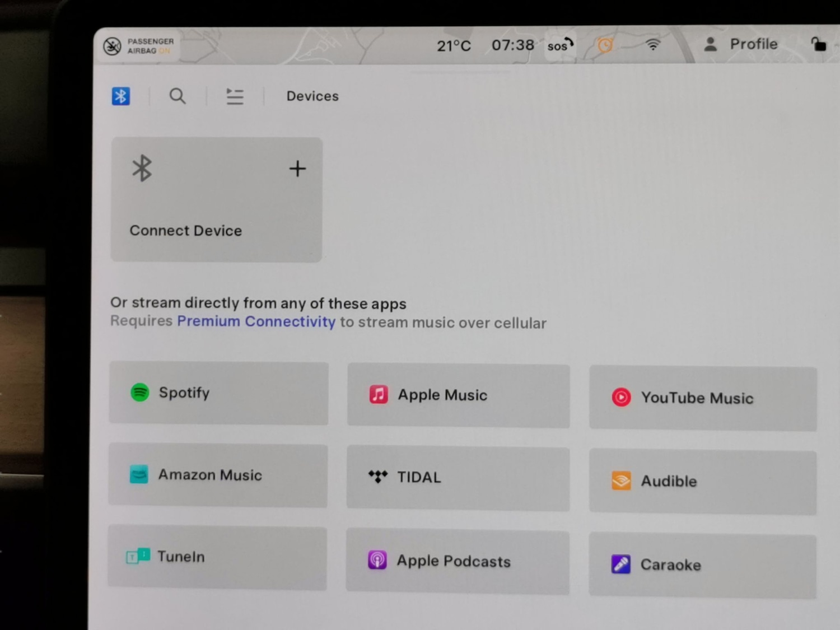Tap the teal Amazon Music icon
This screenshot has height=630, width=840.
click(139, 474)
